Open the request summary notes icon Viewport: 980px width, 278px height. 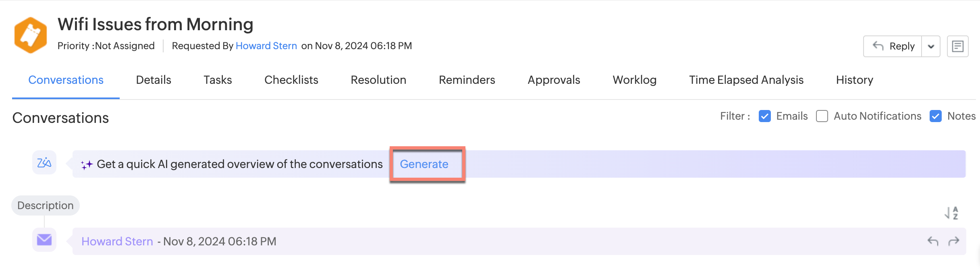(x=957, y=46)
